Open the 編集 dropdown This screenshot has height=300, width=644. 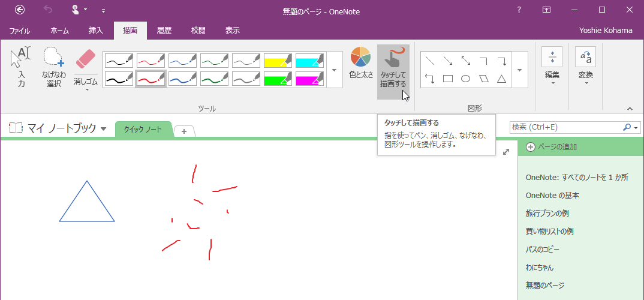(x=552, y=66)
